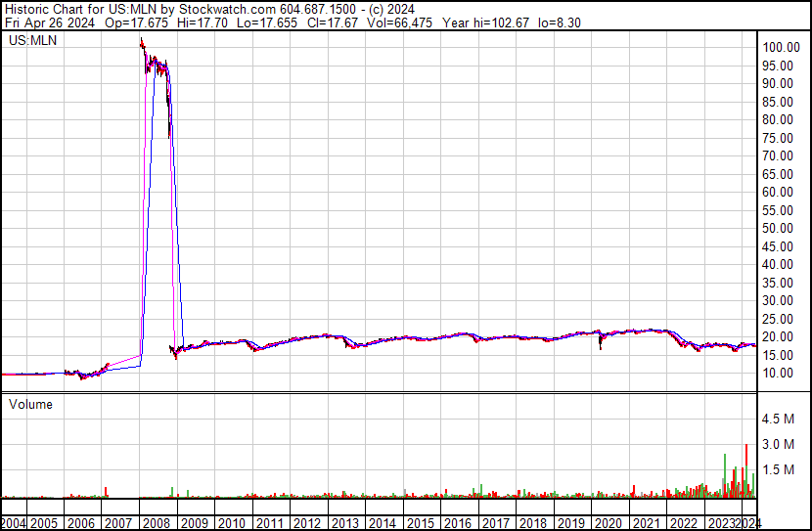
Task: Select the 2005 year on time axis
Action: click(x=43, y=523)
